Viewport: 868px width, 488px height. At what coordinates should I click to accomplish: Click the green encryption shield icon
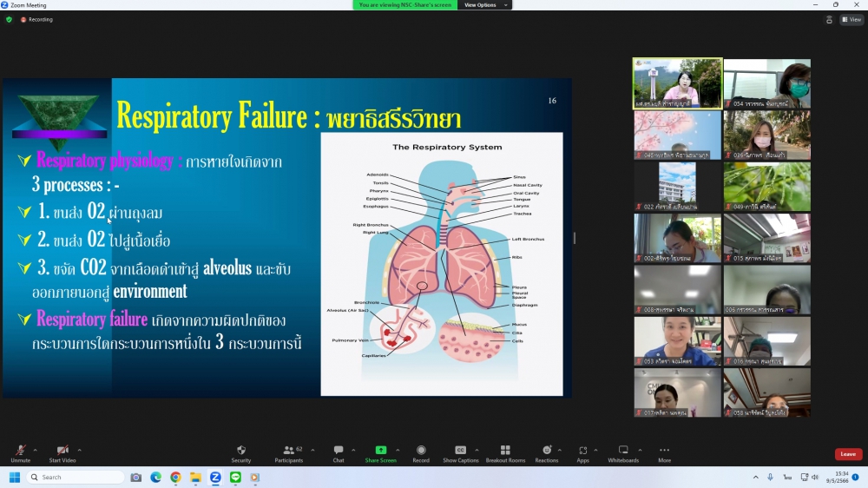coord(10,19)
